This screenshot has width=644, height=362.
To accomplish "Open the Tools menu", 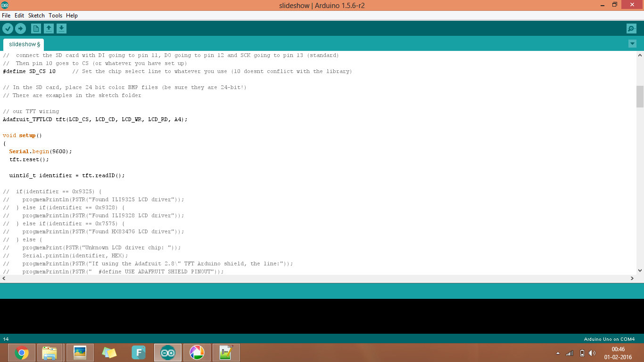I will point(55,16).
